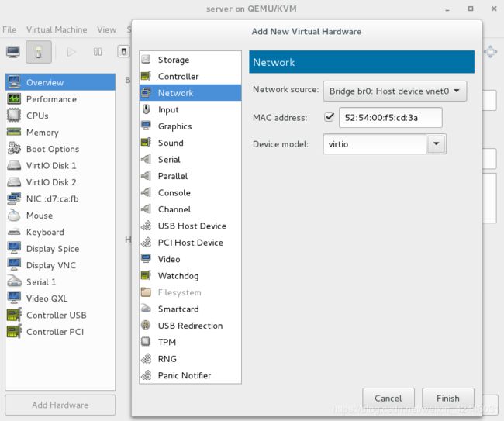Screen dimensions: 504x421
Task: Click the Add Hardware button
Action: [60, 405]
